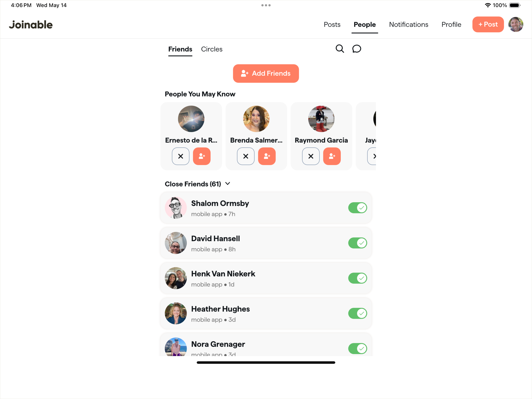
Task: Open the Notifications menu item
Action: pos(409,25)
